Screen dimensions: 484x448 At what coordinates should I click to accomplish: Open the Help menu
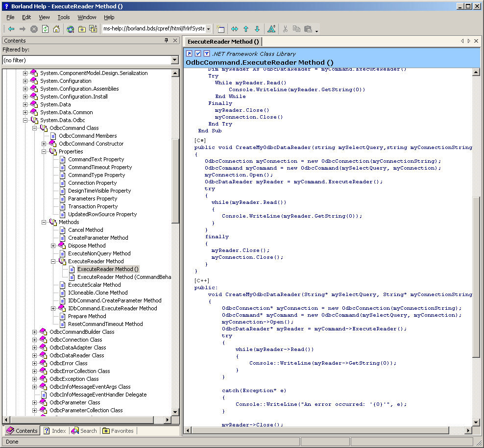tap(109, 17)
